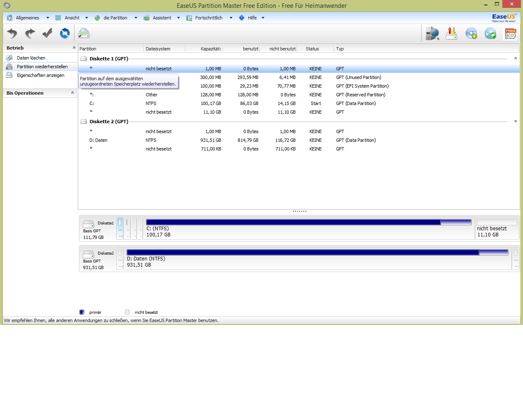Click the primär legend color swatch
Viewport: 523px width, 420px height.
pyautogui.click(x=82, y=312)
